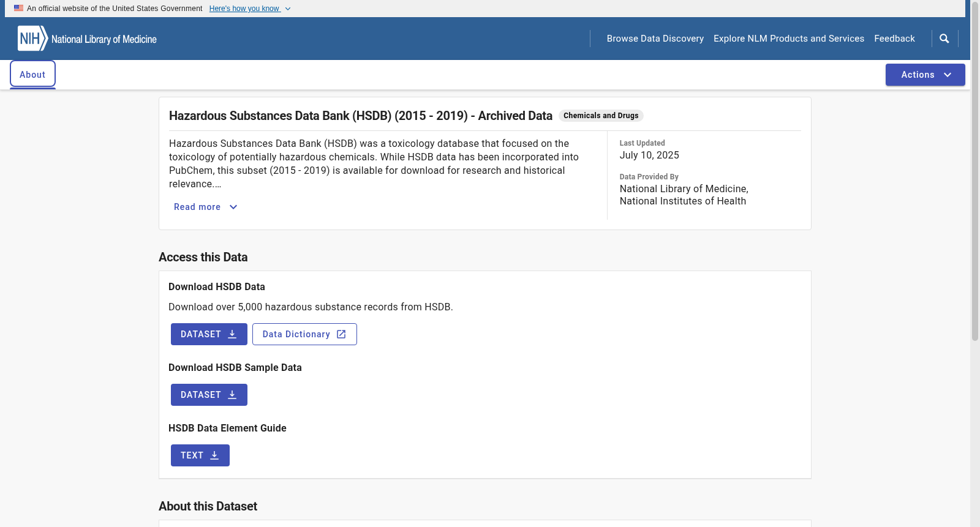Viewport: 980px width, 527px height.
Task: Click 'HSDB Data Element Guide' subheading
Action: (227, 428)
